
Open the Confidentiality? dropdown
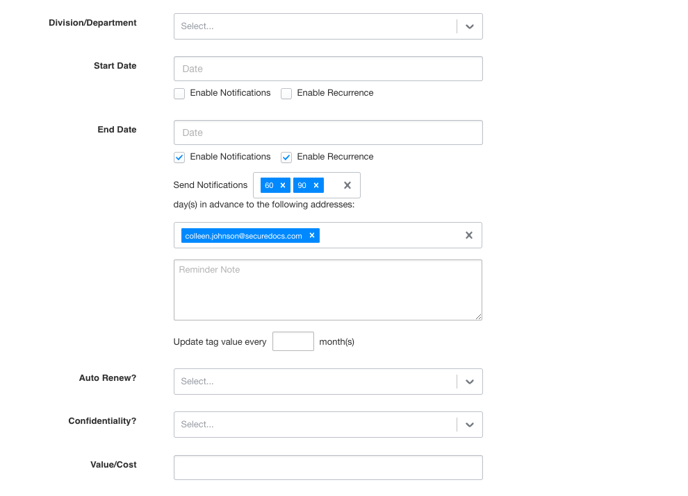click(328, 424)
